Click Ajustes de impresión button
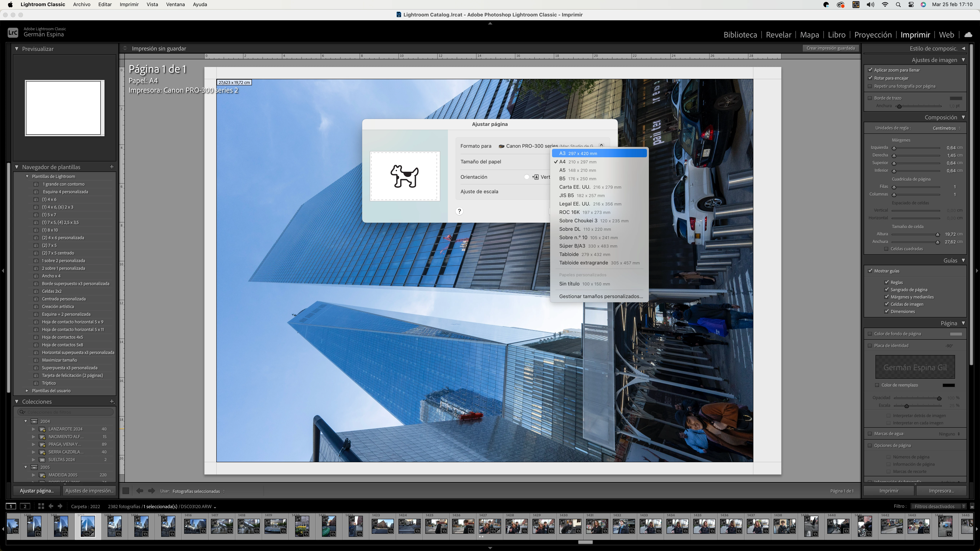The width and height of the screenshot is (980, 551). pyautogui.click(x=89, y=491)
